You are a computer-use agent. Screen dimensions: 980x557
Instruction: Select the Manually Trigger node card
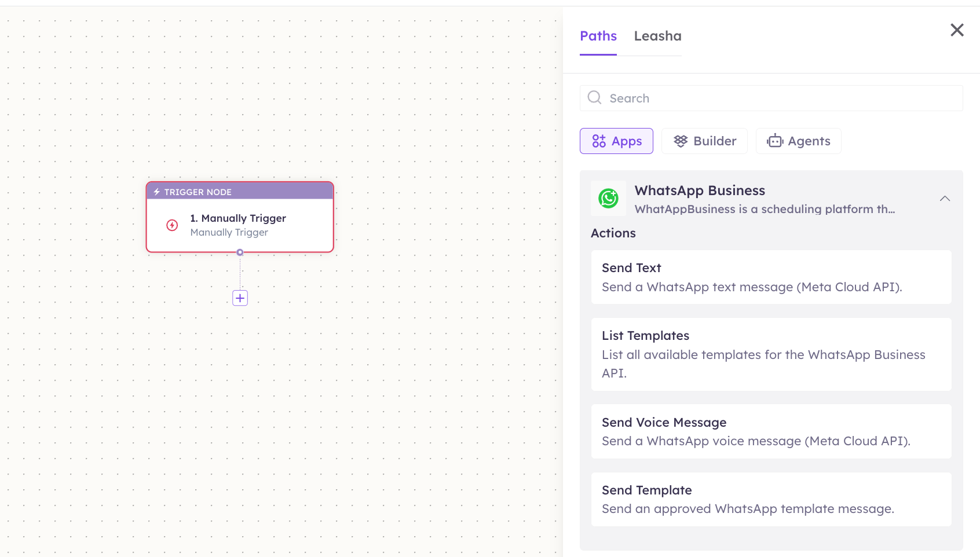coord(240,217)
